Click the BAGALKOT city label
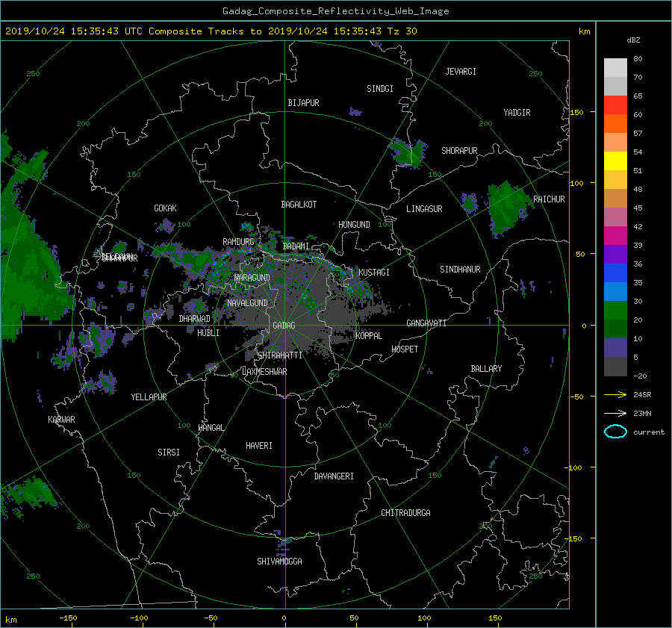672x628 pixels. click(299, 205)
